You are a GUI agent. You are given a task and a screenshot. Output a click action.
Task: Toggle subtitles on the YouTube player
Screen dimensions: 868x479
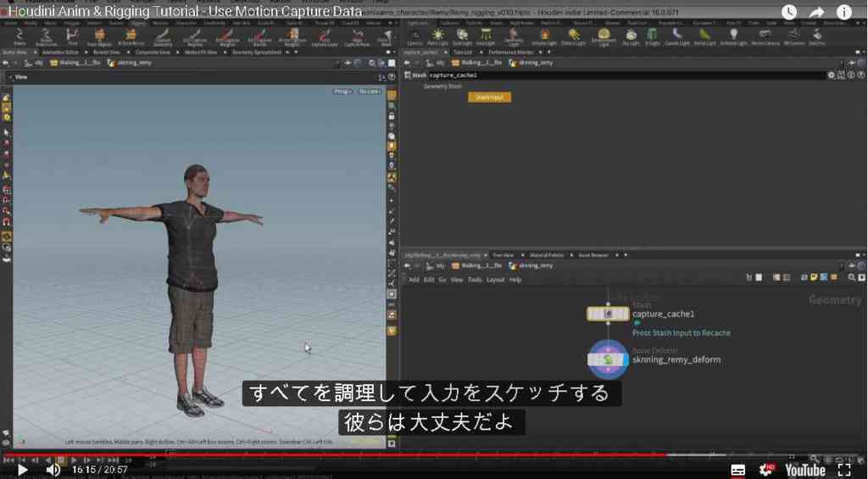738,471
